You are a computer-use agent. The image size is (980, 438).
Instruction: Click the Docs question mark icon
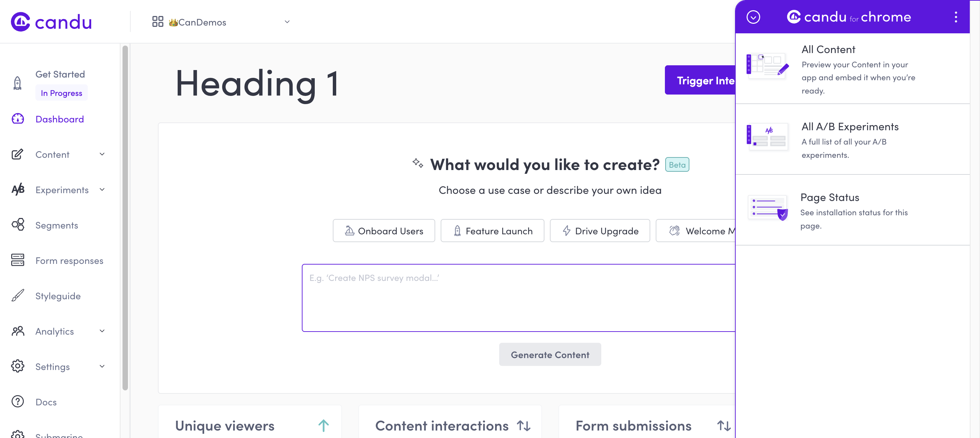[x=17, y=402]
